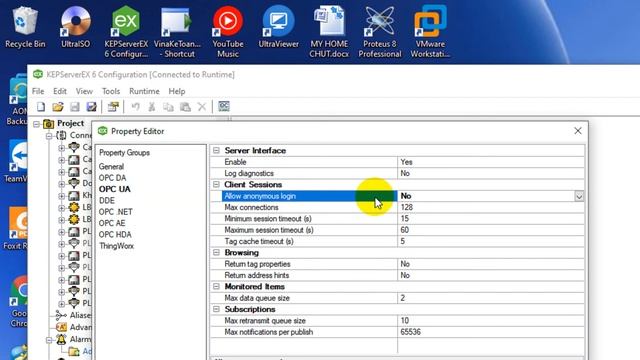
Task: Click Return address hints value No
Action: click(491, 276)
